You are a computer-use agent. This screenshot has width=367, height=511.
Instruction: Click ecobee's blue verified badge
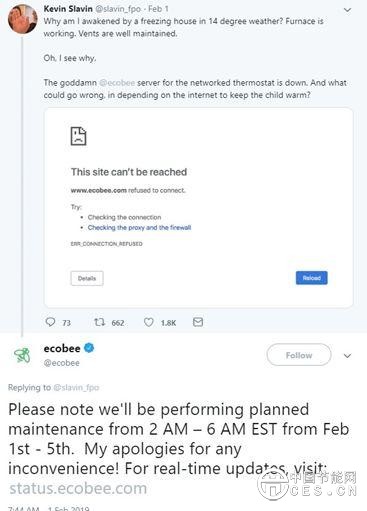[89, 348]
